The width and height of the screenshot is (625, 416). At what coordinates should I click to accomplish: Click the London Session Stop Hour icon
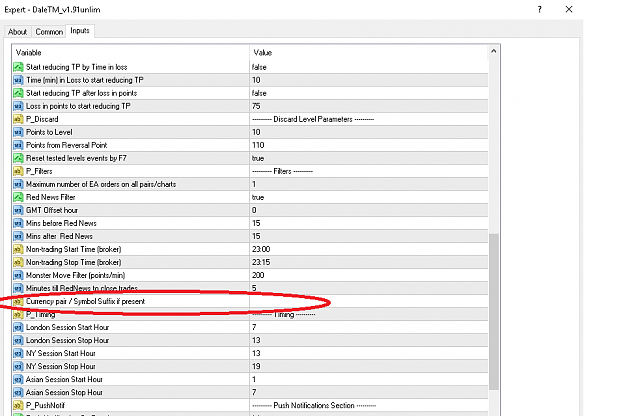pyautogui.click(x=18, y=340)
